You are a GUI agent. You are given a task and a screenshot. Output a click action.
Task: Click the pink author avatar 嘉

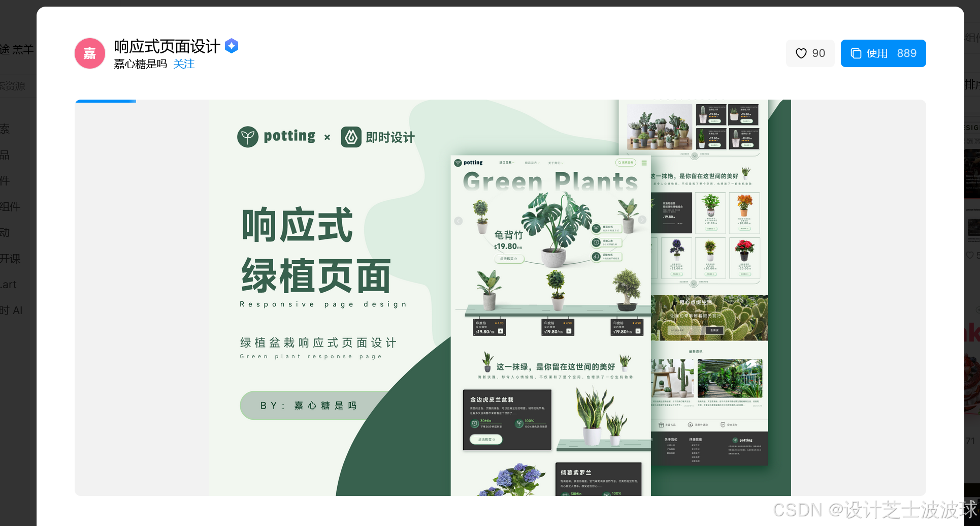[x=90, y=53]
